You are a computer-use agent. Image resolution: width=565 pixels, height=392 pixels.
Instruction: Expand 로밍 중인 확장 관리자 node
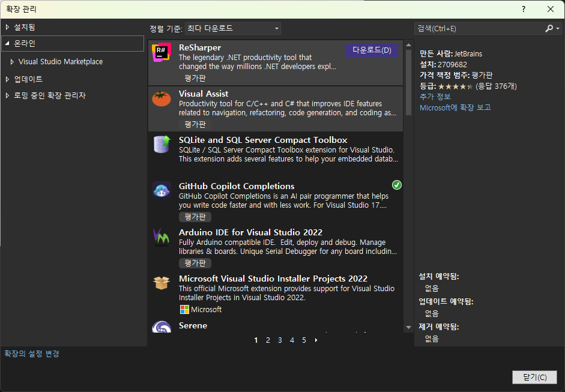[x=7, y=95]
